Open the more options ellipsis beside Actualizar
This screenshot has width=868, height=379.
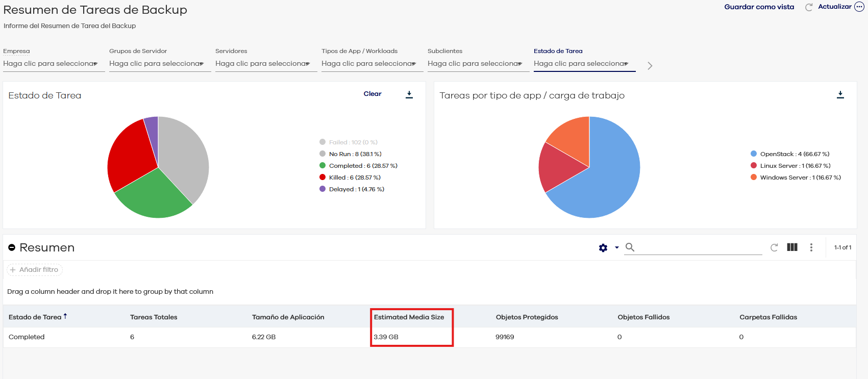tap(859, 7)
